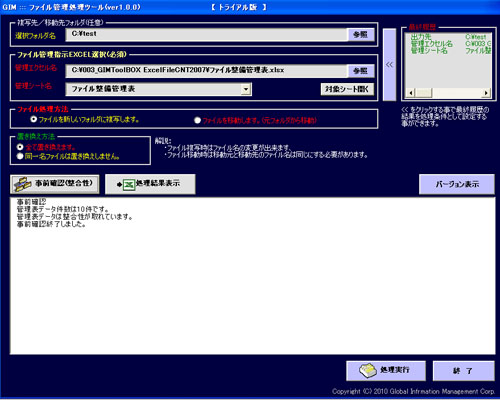The width and height of the screenshot is (500, 400).
Task: Click 参照 for the destination folder
Action: (x=361, y=34)
